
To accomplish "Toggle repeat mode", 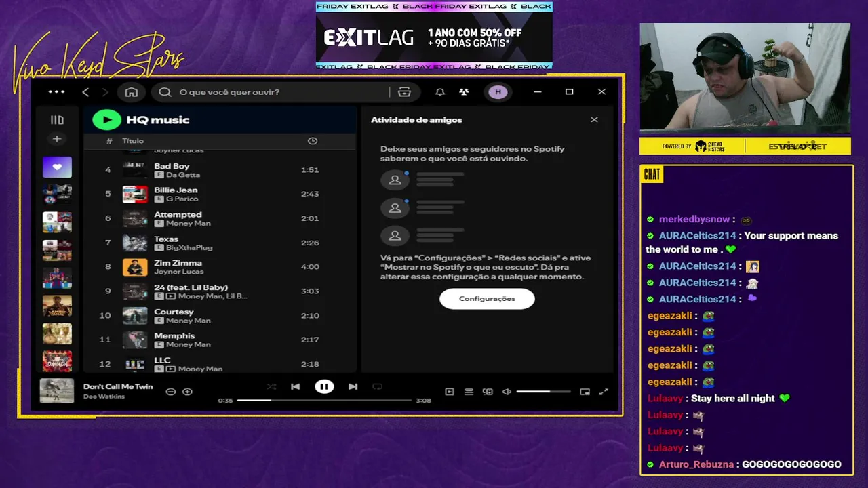I will [x=378, y=386].
